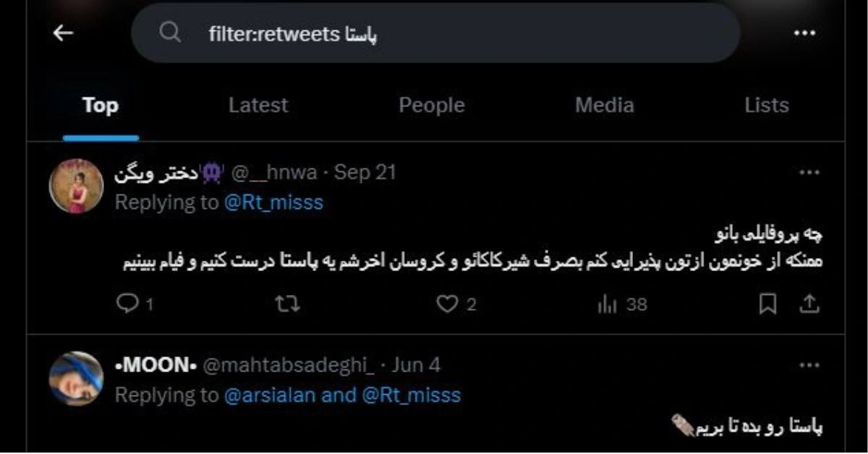Click the back arrow icon
The width and height of the screenshot is (868, 454).
pos(63,33)
